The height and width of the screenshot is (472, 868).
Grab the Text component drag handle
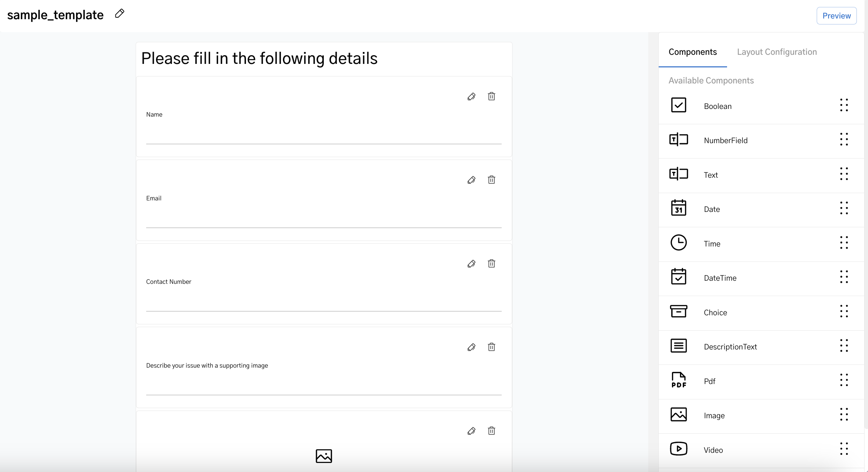point(844,174)
